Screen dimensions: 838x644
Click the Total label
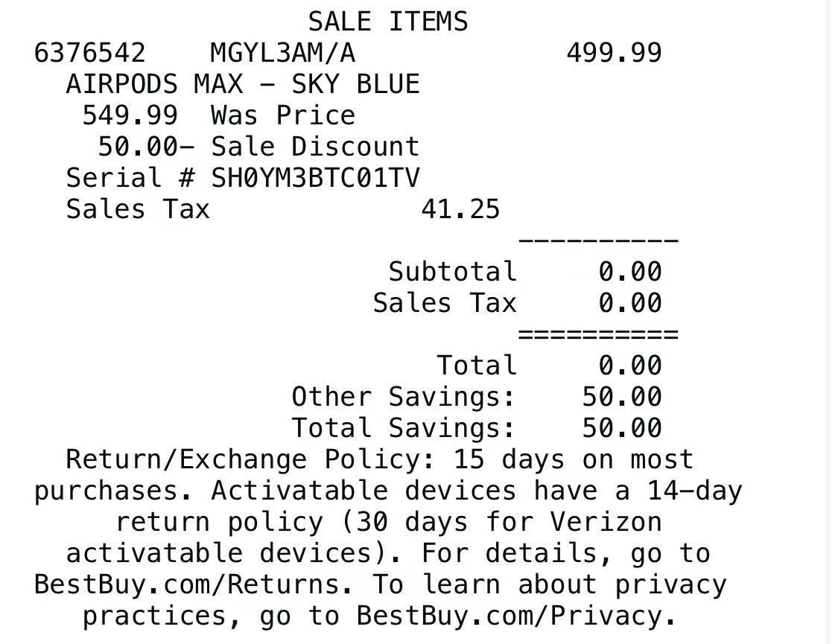[x=477, y=366]
